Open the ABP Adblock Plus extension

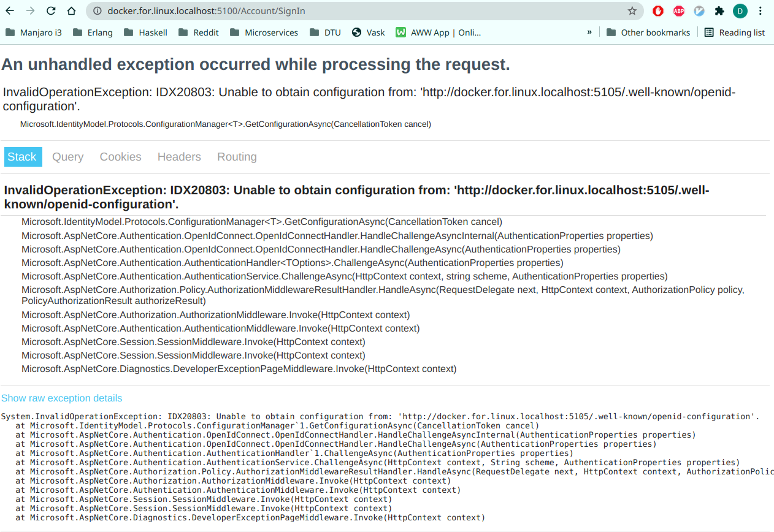(679, 11)
